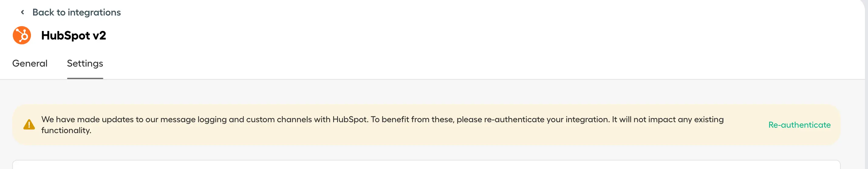Open the "Back to integrations" link

pos(76,12)
